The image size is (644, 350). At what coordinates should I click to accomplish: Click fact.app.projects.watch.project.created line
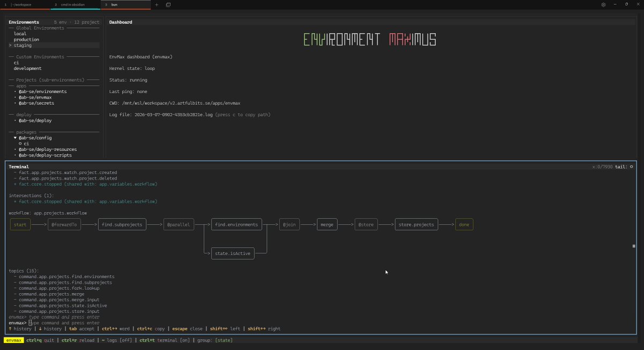coord(68,173)
